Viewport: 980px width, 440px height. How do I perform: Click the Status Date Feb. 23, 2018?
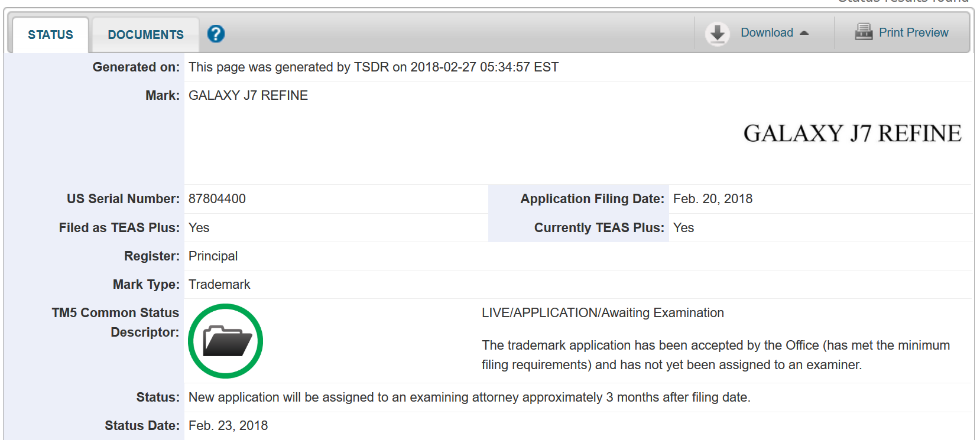pos(228,426)
